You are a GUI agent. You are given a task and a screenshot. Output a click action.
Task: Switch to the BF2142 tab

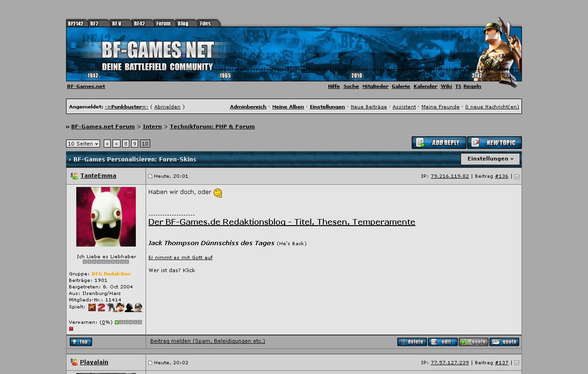click(76, 23)
